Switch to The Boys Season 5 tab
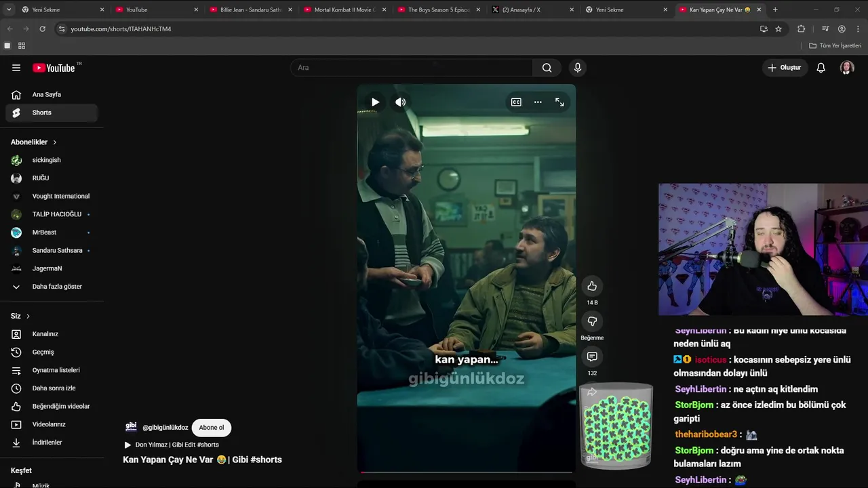Screen dimensions: 868x488 click(437, 9)
